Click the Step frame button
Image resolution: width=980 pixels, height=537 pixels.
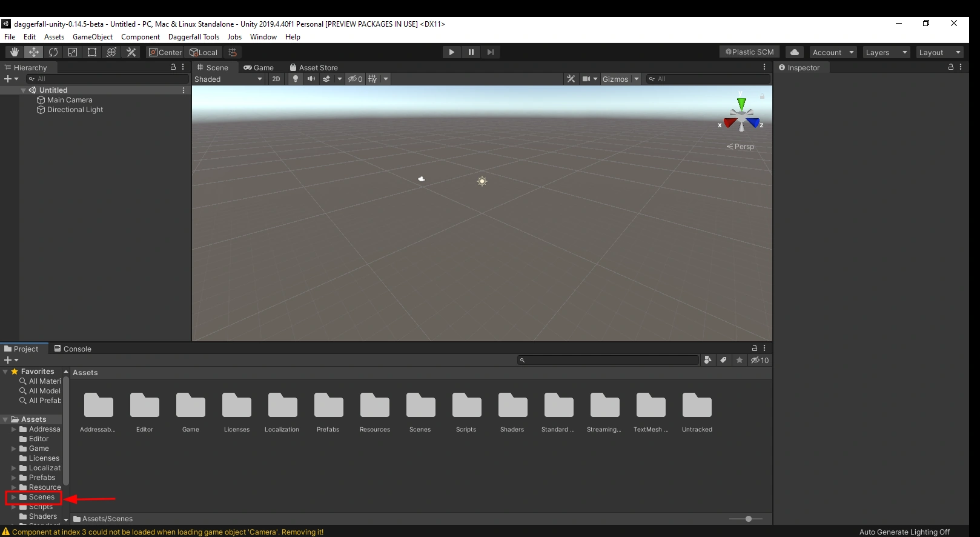491,52
